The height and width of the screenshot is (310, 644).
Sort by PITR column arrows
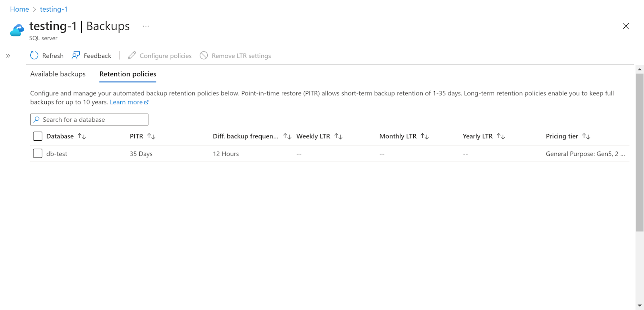[151, 136]
